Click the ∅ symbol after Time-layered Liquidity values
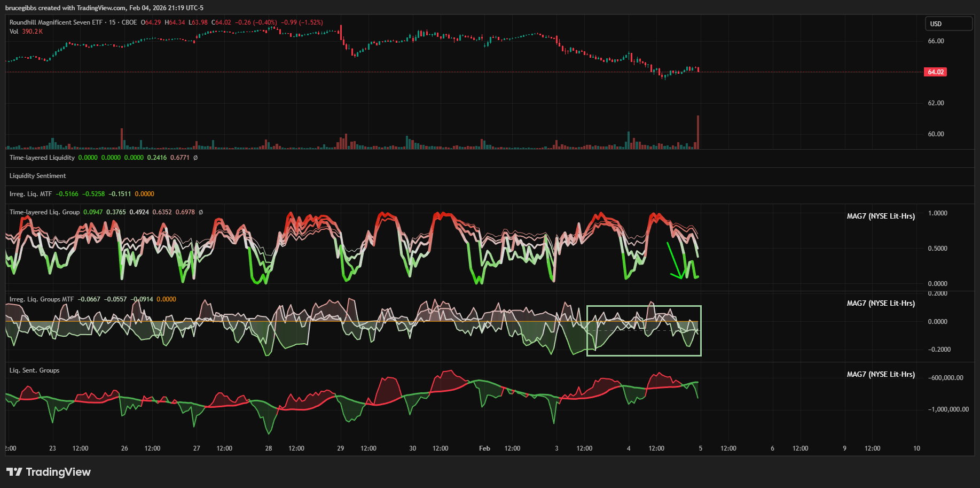 click(195, 158)
